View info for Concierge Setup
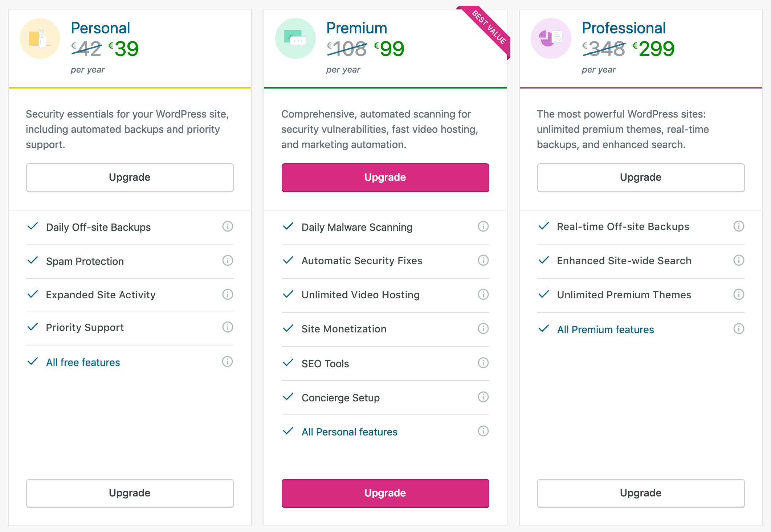Screen dimensions: 771x532 (483, 397)
